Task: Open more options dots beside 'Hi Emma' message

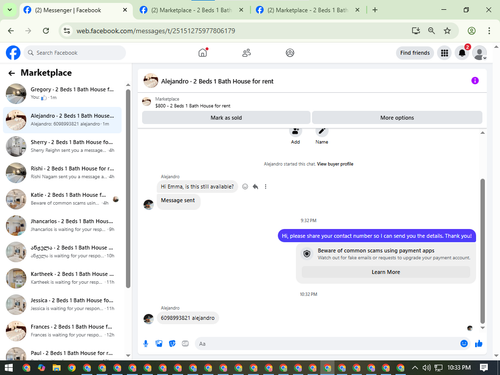Action: 266,187
